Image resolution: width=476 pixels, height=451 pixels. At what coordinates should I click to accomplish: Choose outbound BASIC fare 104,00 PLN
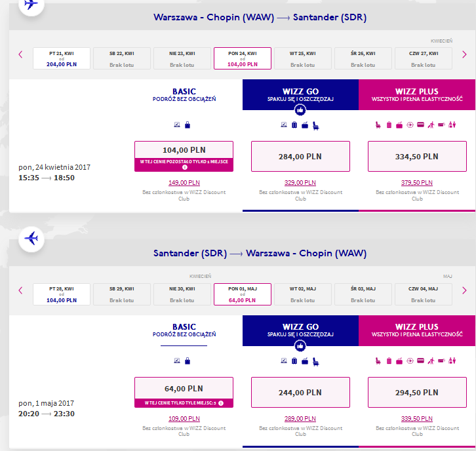click(184, 156)
